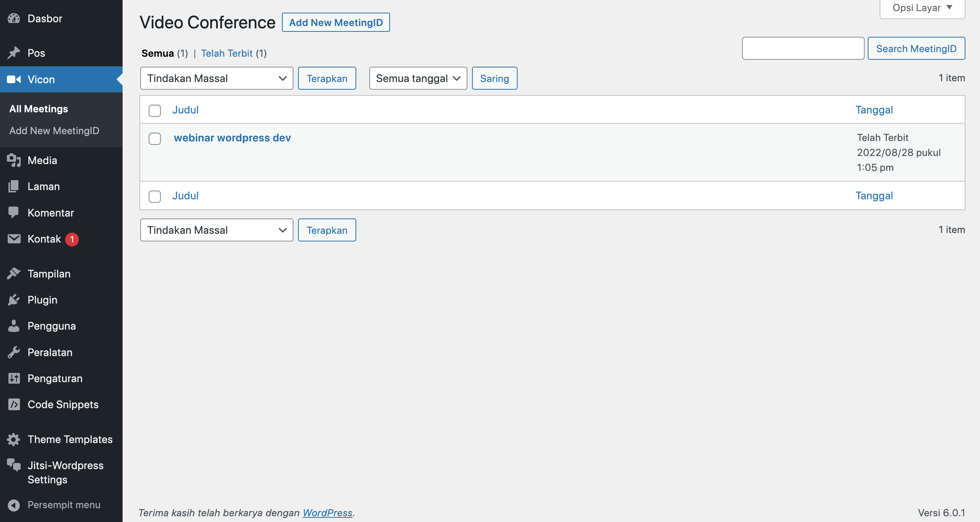980x522 pixels.
Task: Focus the meeting search input field
Action: (x=803, y=48)
